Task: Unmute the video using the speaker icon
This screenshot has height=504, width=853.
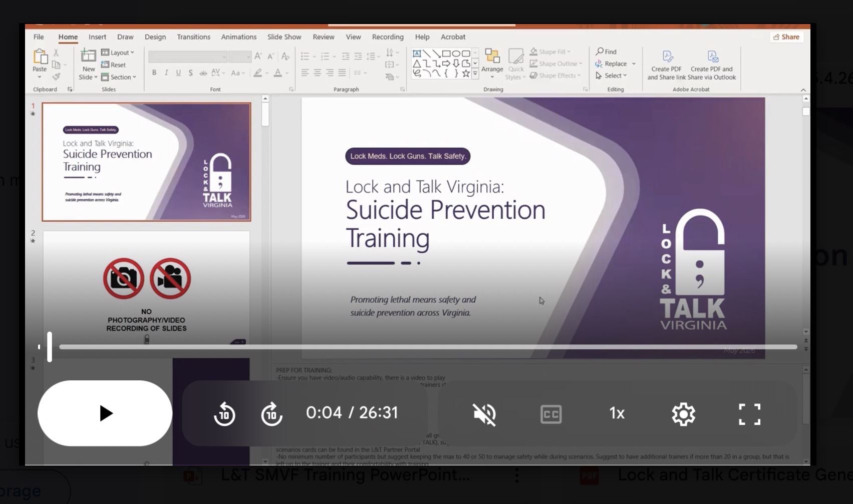Action: [484, 414]
